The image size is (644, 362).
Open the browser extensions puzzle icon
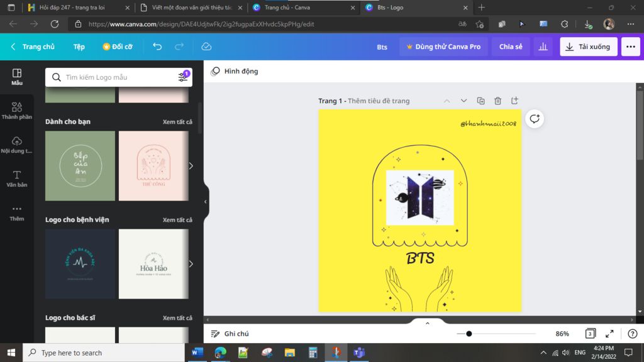(564, 24)
